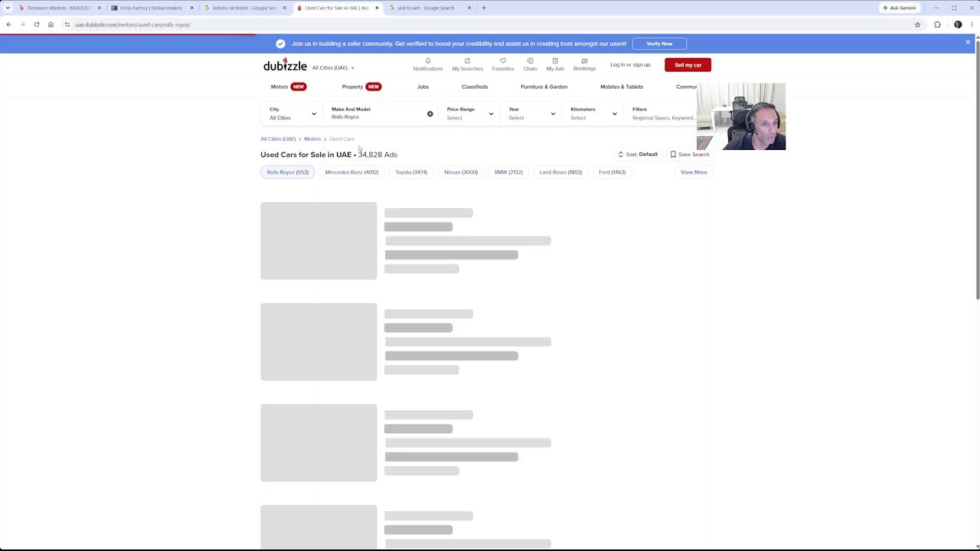Open the All Cities (UAE) location selector
The image size is (980, 551).
[x=333, y=68]
